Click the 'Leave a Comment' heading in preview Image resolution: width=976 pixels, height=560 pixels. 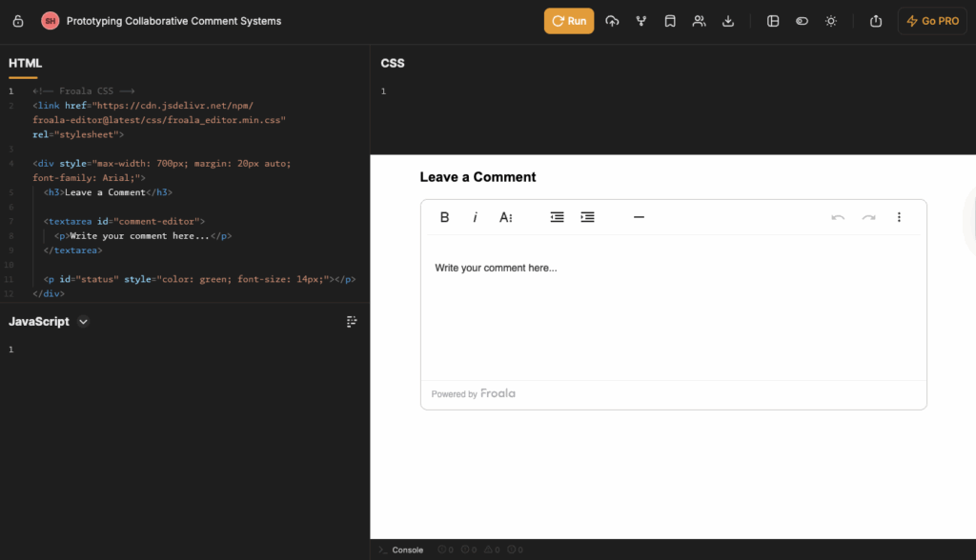478,177
